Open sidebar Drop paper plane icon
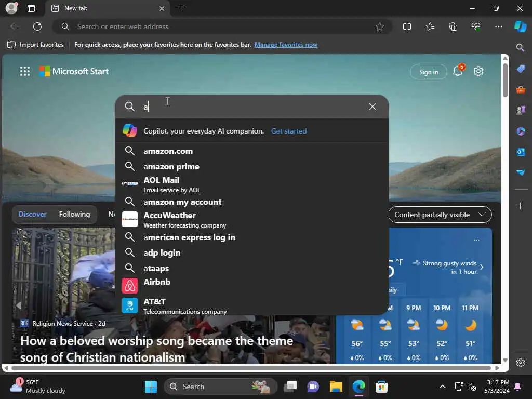 (521, 172)
